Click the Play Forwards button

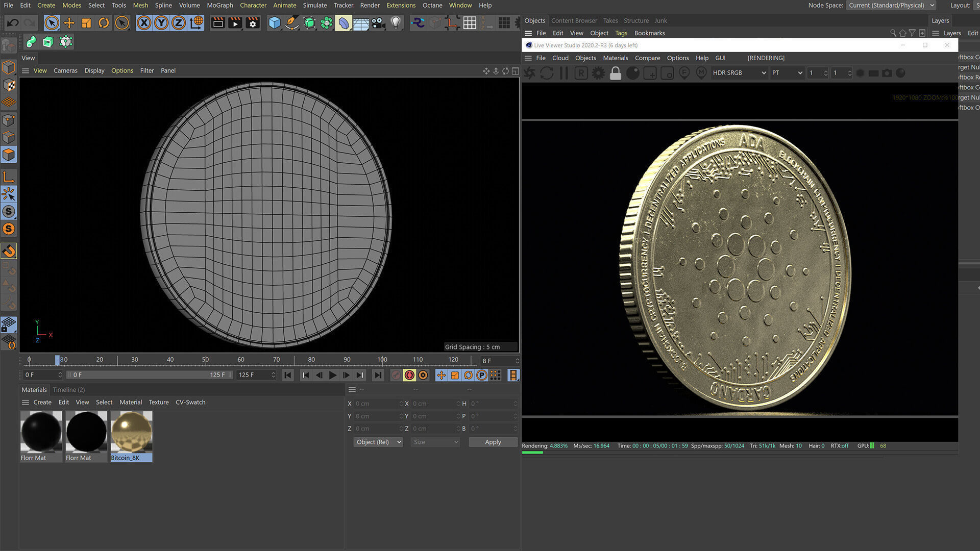[x=332, y=375]
